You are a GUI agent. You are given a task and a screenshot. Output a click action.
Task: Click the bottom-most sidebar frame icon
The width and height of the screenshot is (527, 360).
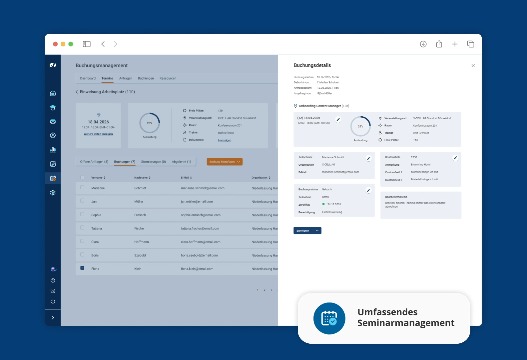pos(53,302)
